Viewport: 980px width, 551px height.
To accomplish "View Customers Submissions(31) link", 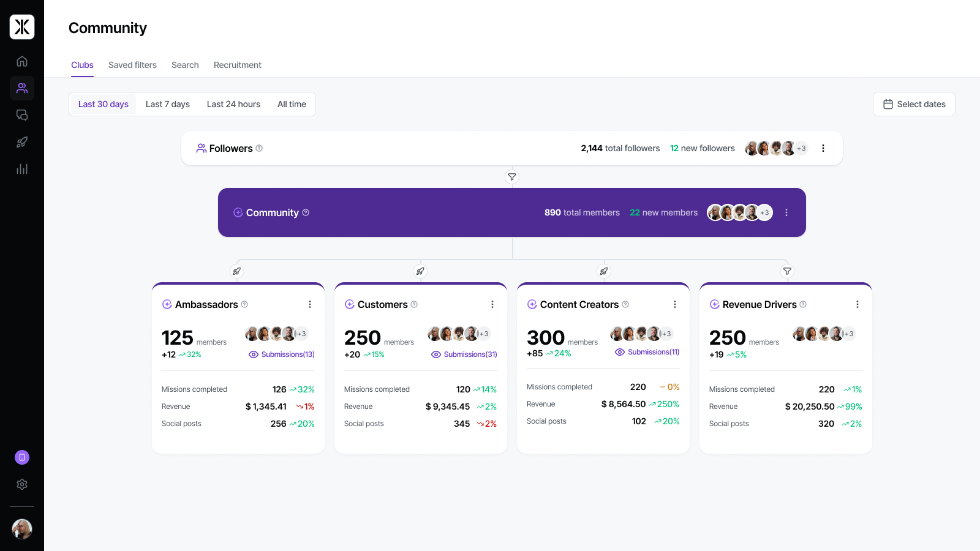I will click(x=464, y=354).
